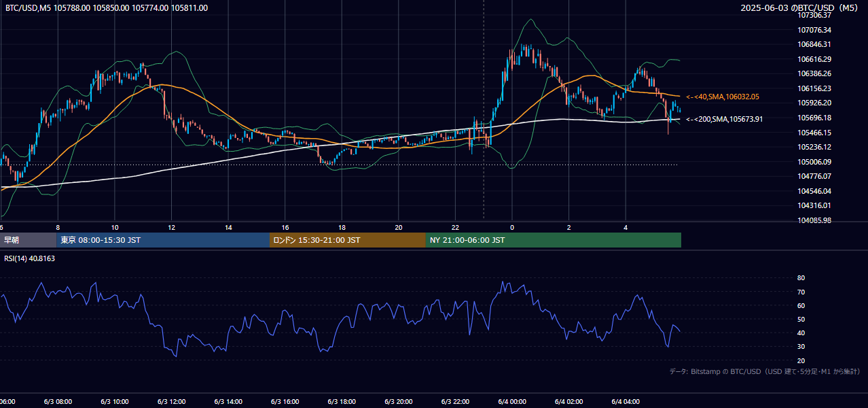Viewport: 868px width, 408px height.
Task: Click price axis value 105926.20
Action: coord(815,103)
